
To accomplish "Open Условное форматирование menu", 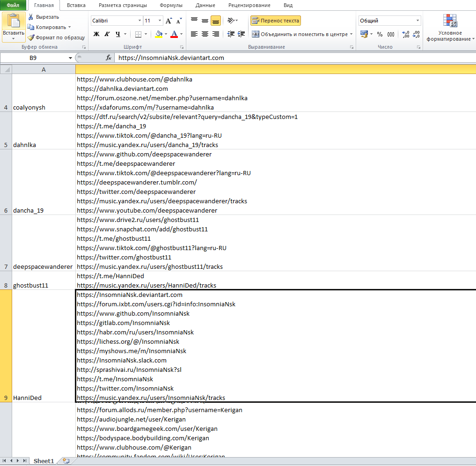I will [450, 27].
